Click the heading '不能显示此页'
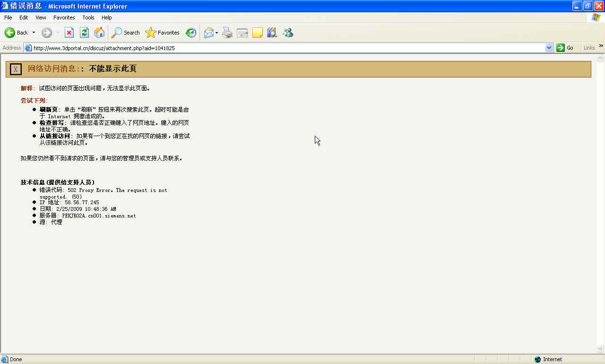Viewport: 605px width, 364px height. (x=113, y=69)
